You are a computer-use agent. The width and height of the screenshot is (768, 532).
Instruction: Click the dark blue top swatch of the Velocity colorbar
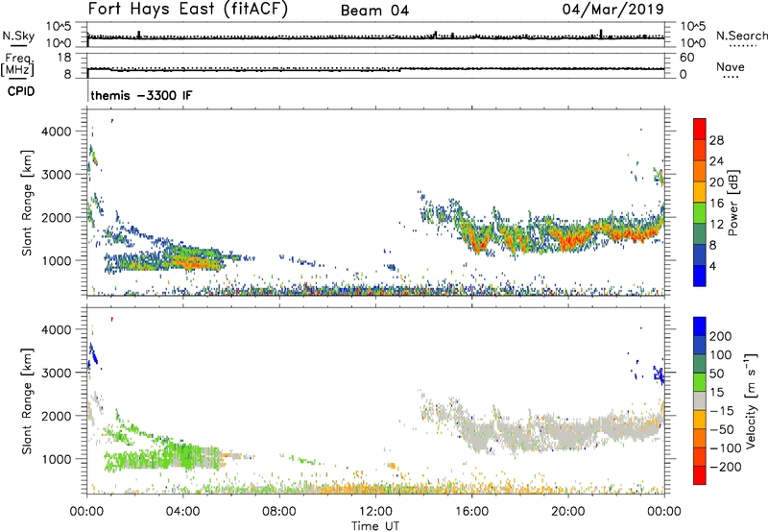[700, 326]
